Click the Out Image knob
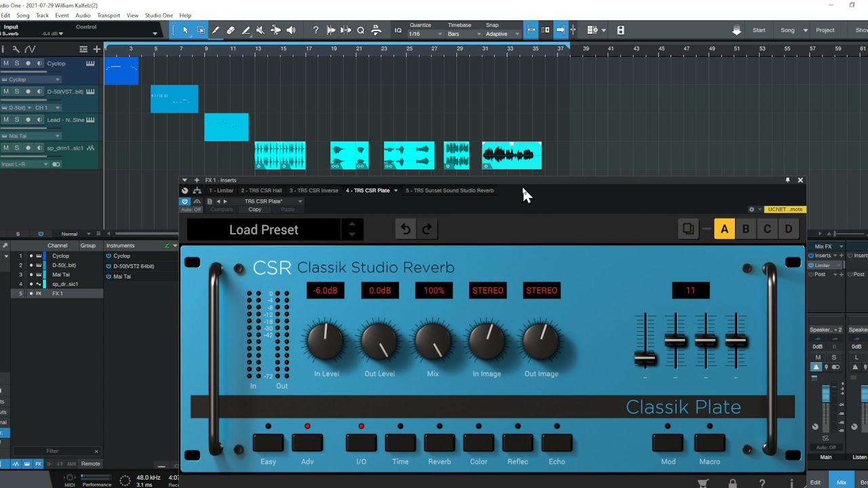Viewport: 868px width, 488px height. click(x=541, y=341)
